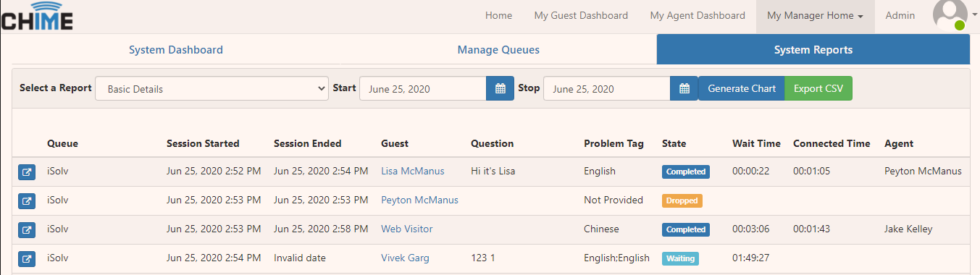Switch to the System Dashboard tab
Viewport: 980px width, 275px height.
tap(176, 50)
